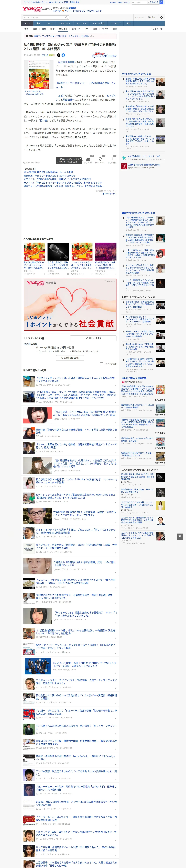Open the article's jacket photo thumbnail
186x868 pixels.
(39, 75)
